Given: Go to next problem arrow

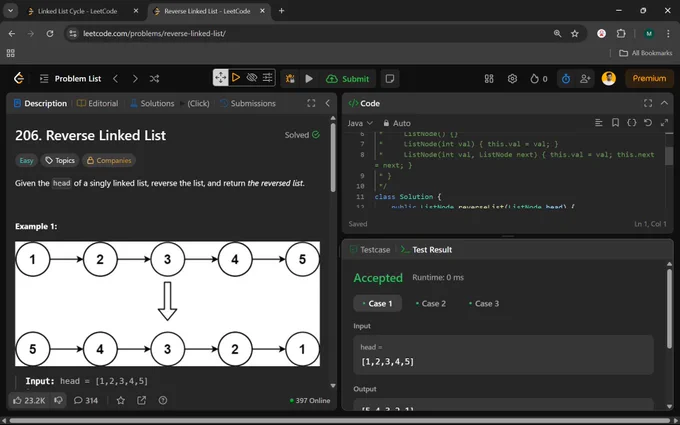Looking at the screenshot, I should click(135, 78).
